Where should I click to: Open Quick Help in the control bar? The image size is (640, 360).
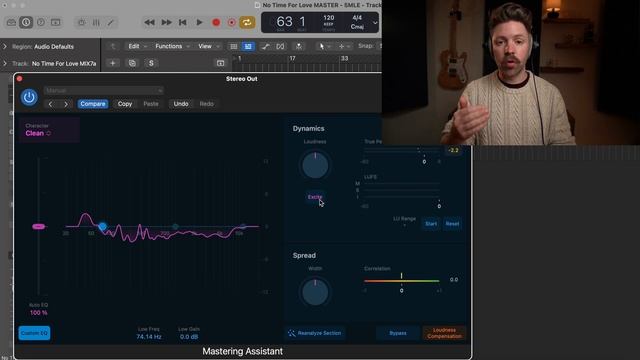coord(41,22)
